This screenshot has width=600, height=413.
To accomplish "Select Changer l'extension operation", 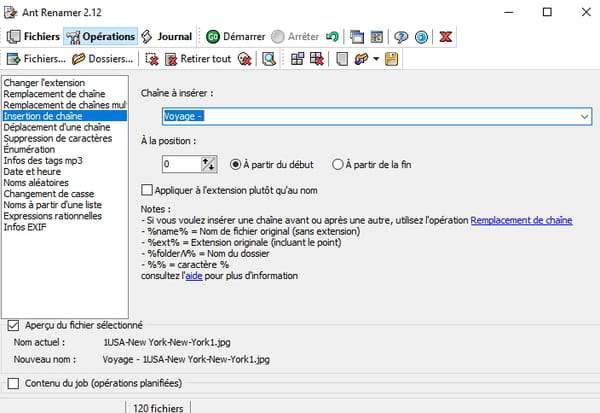I will (65, 83).
